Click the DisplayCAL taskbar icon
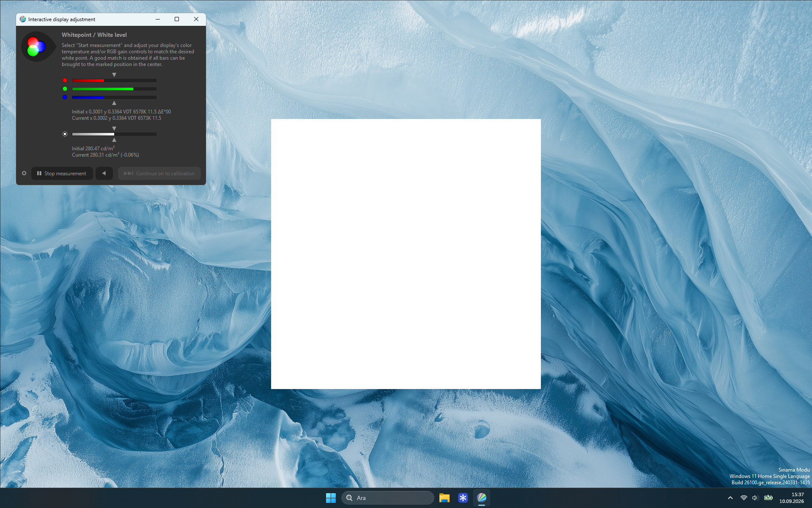Viewport: 812px width, 508px height. [482, 498]
